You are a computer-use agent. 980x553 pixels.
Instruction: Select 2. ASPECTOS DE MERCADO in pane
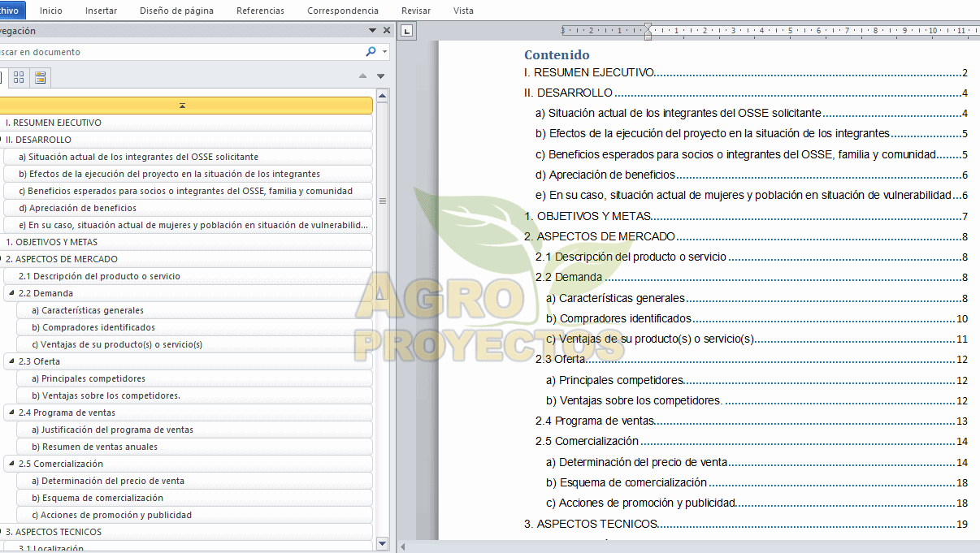click(186, 259)
